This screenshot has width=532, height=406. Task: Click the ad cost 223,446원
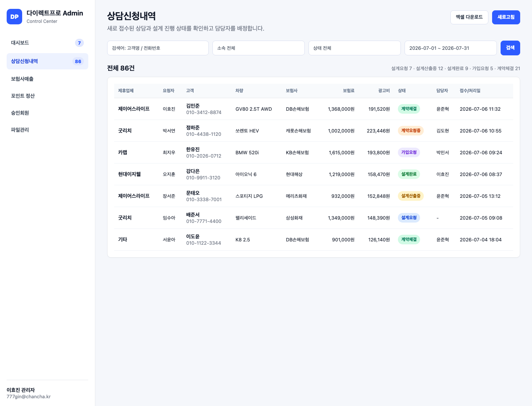(378, 131)
